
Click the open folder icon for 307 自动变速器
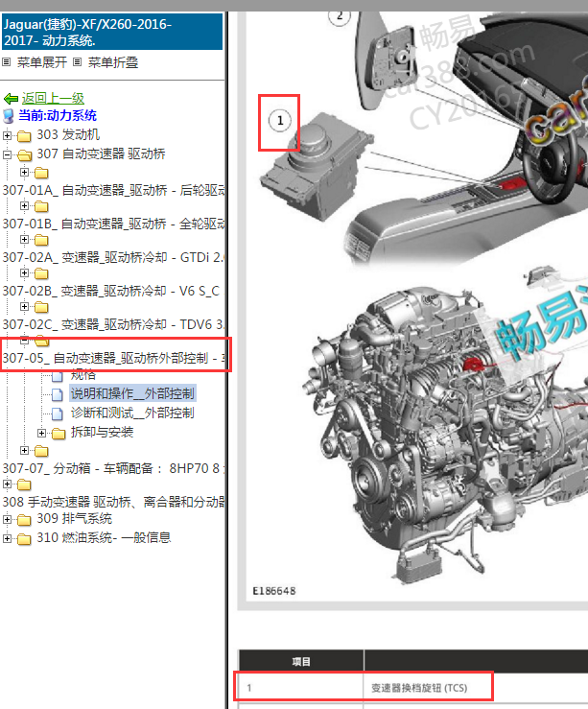click(24, 155)
